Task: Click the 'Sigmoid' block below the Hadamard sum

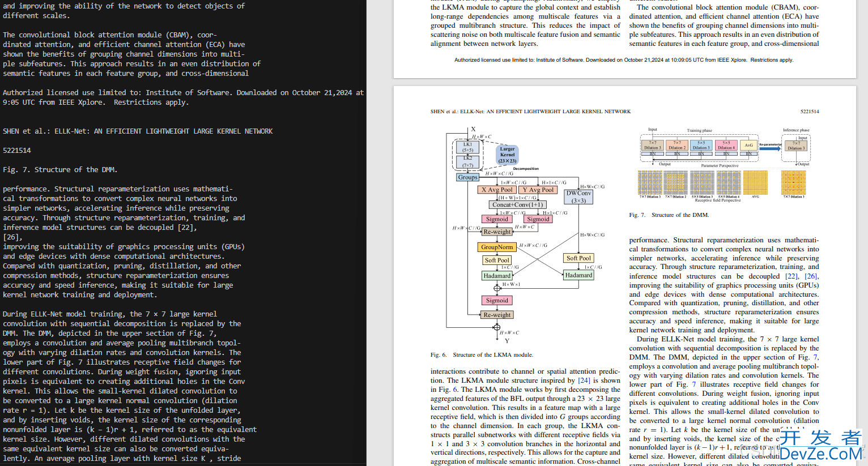Action: pos(497,301)
